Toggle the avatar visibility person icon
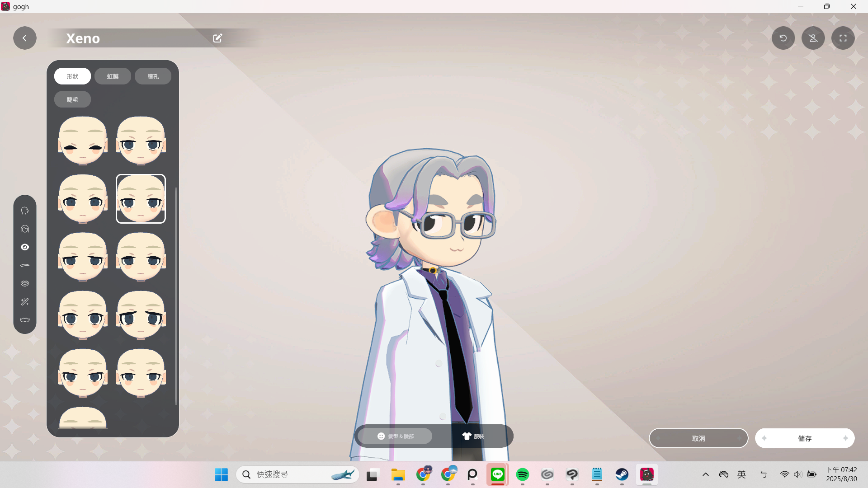 (x=813, y=38)
